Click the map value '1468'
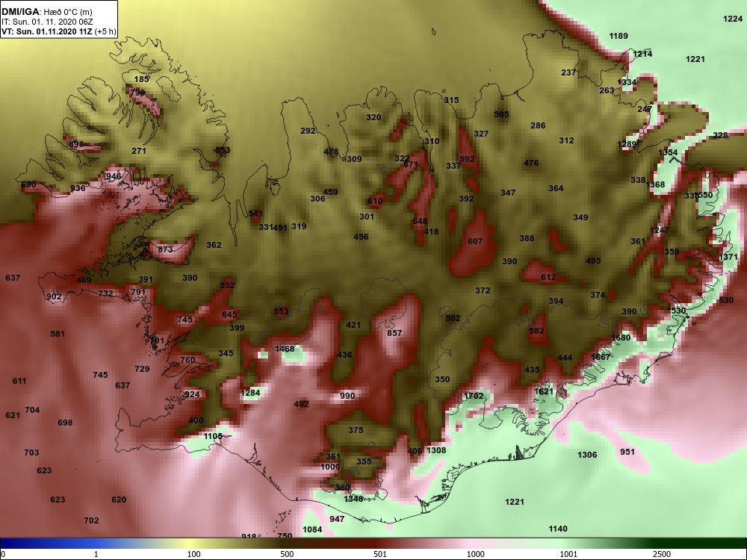Image resolution: width=747 pixels, height=560 pixels. click(285, 349)
